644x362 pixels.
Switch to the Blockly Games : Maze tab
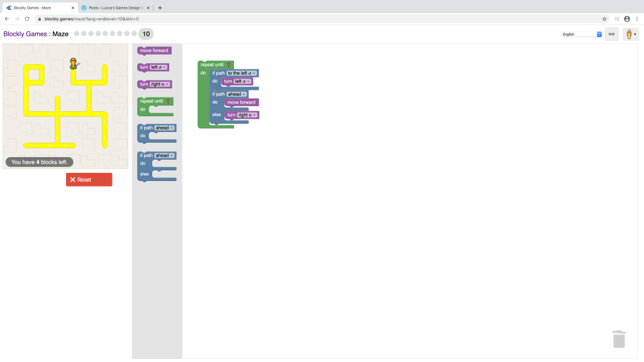(38, 8)
